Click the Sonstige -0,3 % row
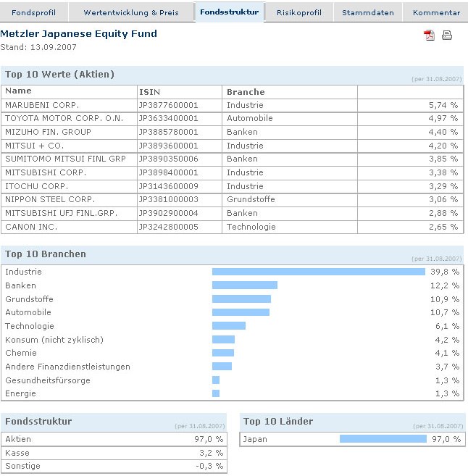 pos(114,466)
